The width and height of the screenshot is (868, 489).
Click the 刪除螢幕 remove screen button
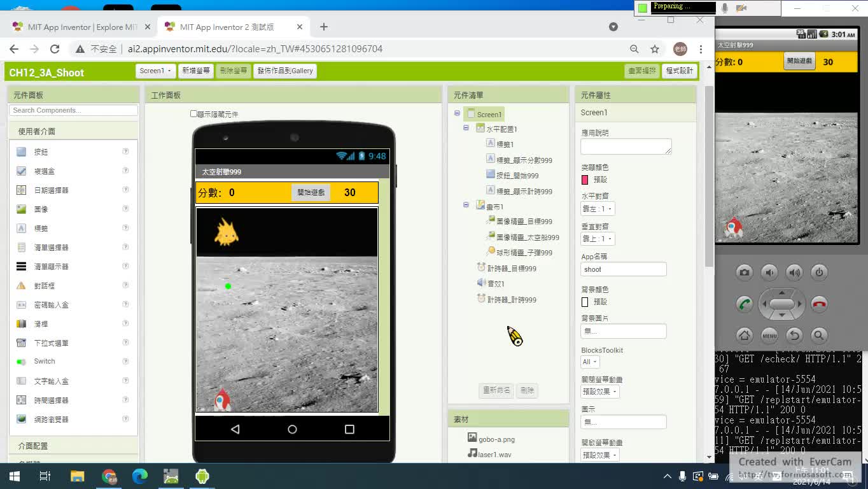pyautogui.click(x=233, y=71)
